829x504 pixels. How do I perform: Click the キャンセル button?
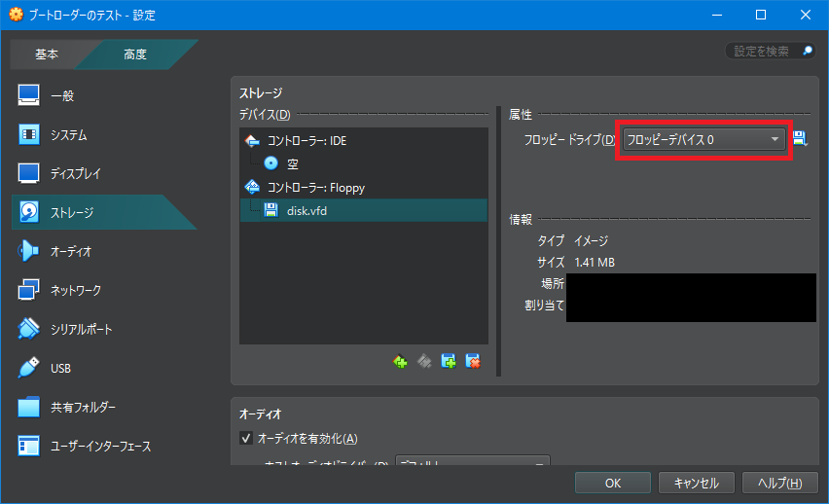(697, 483)
